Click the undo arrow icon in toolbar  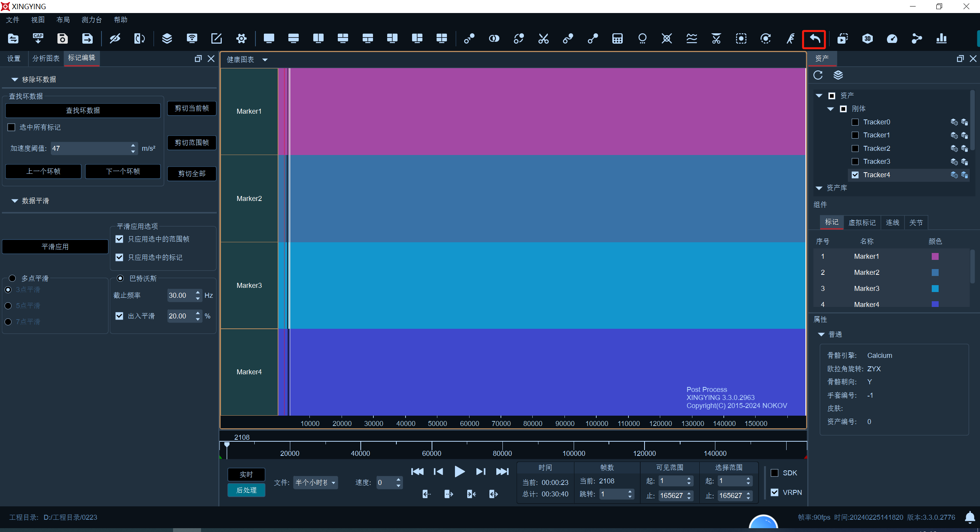pyautogui.click(x=814, y=39)
